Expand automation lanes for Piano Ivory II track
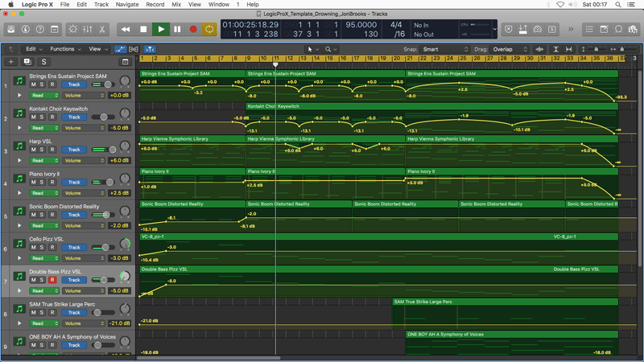Image resolution: width=644 pixels, height=362 pixels. [x=19, y=193]
